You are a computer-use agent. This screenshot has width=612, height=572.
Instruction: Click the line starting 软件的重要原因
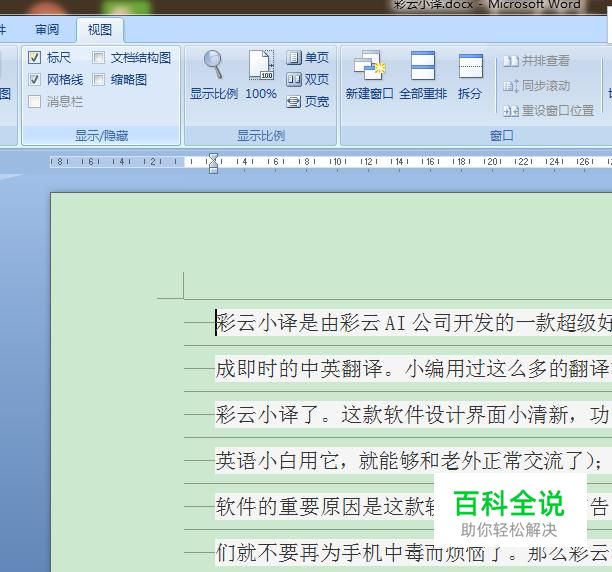click(x=325, y=506)
